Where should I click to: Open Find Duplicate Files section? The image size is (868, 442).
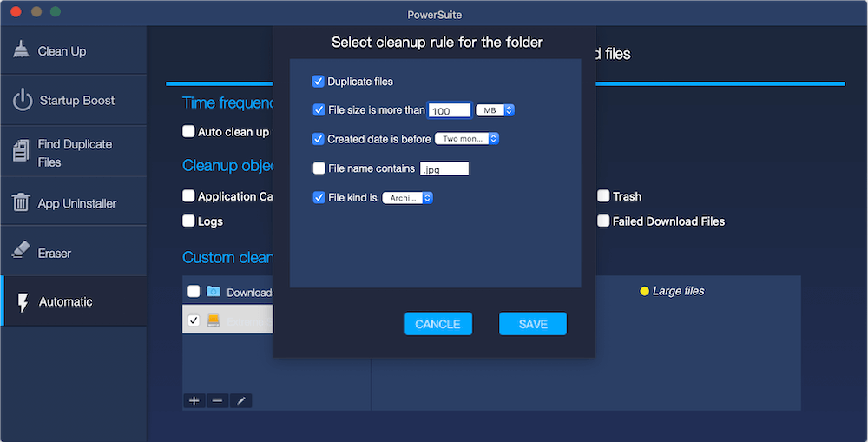click(x=74, y=151)
